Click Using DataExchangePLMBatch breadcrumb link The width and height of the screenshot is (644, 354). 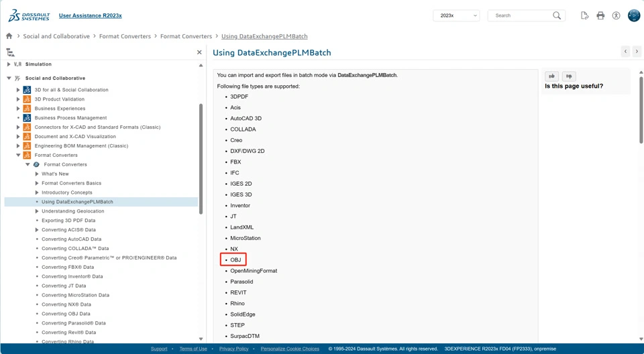pos(264,36)
